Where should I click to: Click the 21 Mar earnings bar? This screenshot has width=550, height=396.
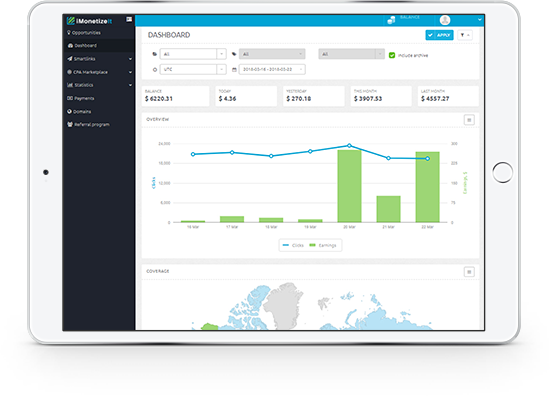pyautogui.click(x=388, y=209)
